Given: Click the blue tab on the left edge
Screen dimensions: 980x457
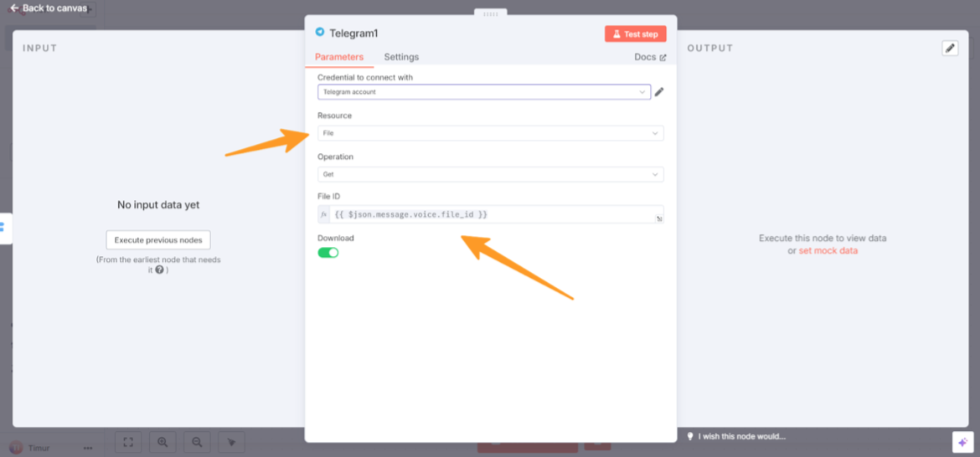Looking at the screenshot, I should (x=3, y=228).
